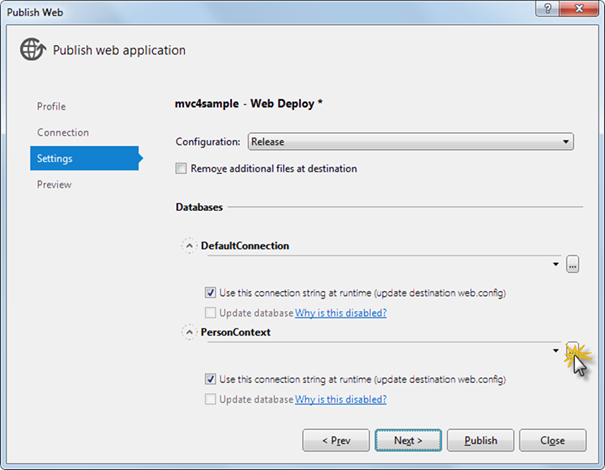The image size is (605, 470).
Task: Open DefaultConnection connection string dropdown arrow
Action: coord(556,264)
